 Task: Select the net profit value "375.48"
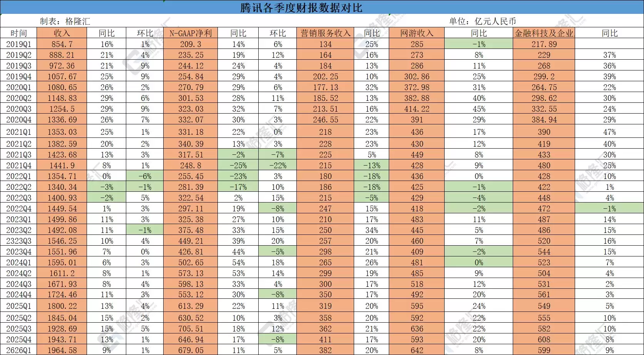[191, 230]
